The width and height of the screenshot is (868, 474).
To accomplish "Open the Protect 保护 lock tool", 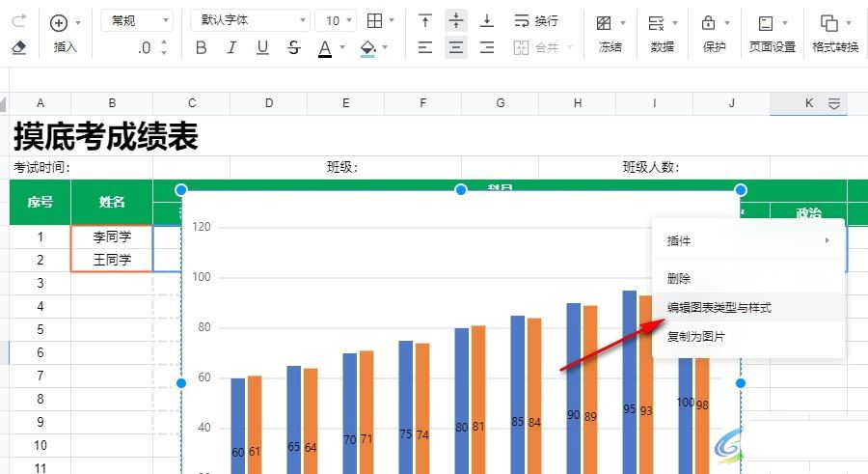I will coord(708,23).
